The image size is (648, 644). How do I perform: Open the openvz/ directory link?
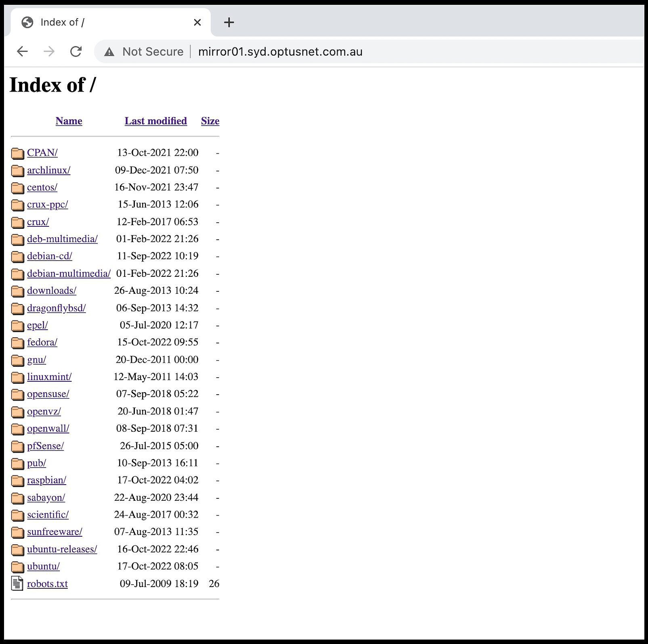(44, 412)
